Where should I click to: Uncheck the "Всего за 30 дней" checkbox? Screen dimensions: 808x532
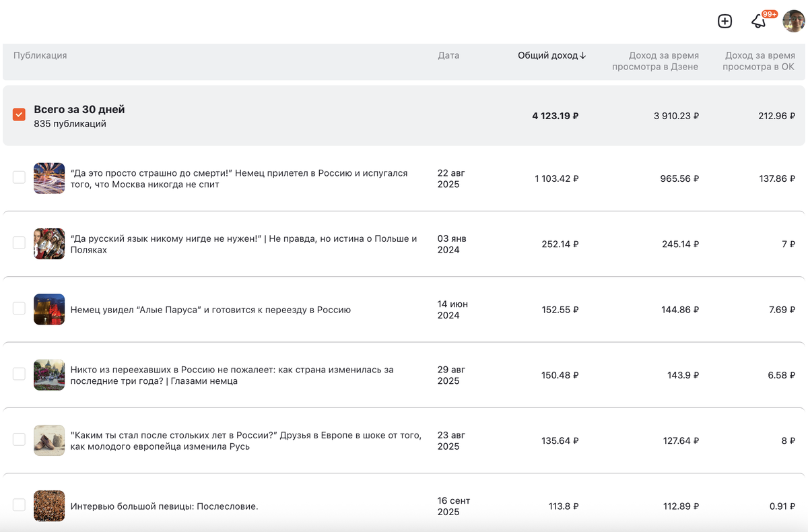(19, 114)
